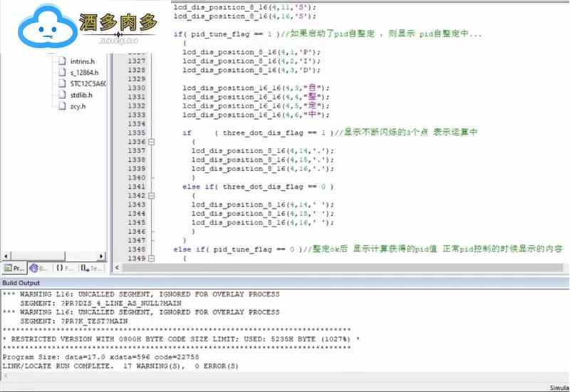This screenshot has width=570, height=392.
Task: Click the project panel scrollbar right arrow
Action: pyautogui.click(x=101, y=256)
